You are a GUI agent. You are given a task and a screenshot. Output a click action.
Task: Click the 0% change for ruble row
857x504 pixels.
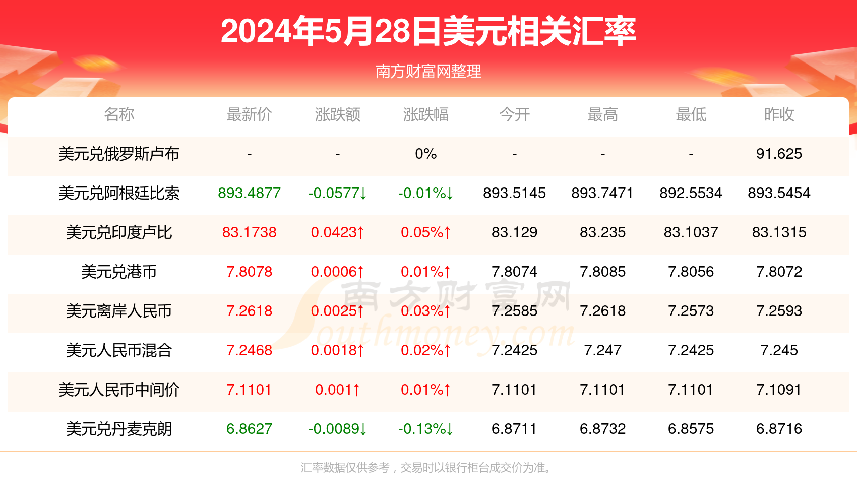(x=426, y=154)
